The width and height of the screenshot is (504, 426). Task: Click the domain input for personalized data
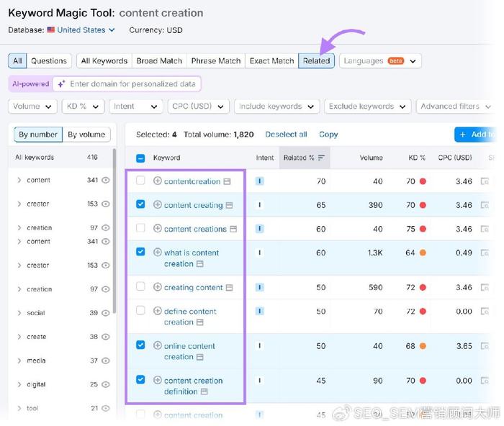[127, 84]
